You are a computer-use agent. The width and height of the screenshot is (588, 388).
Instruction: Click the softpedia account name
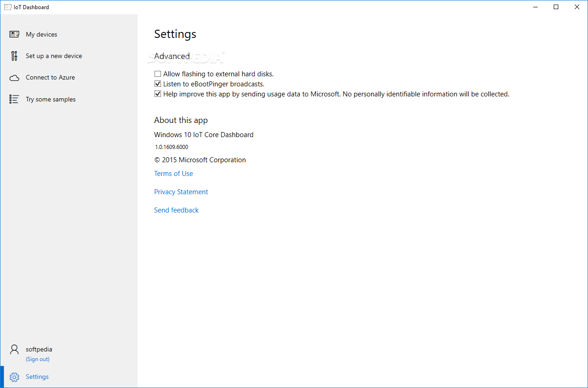[x=39, y=349]
